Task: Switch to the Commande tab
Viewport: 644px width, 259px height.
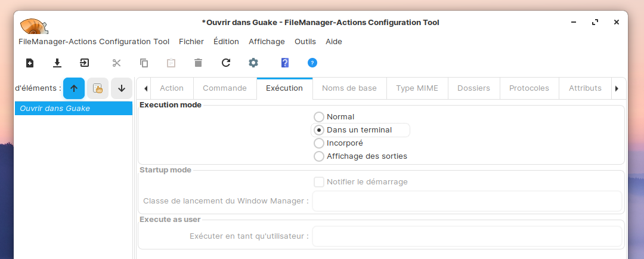Action: tap(225, 88)
